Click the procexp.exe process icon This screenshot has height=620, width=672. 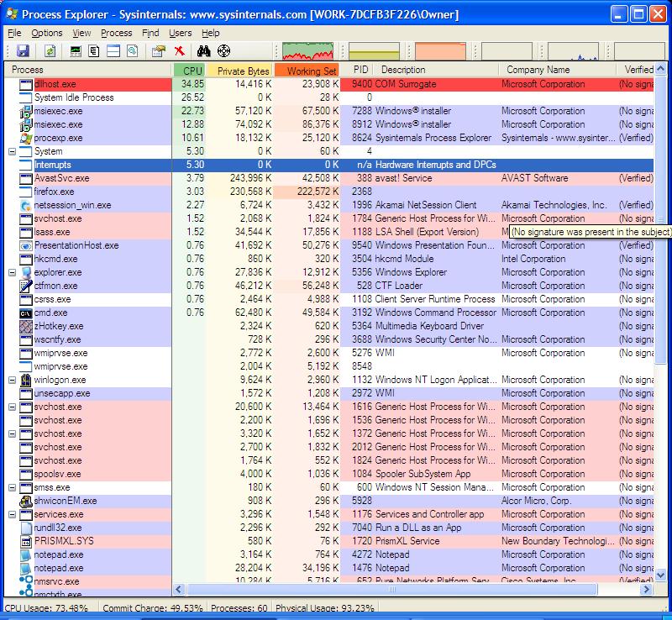26,138
